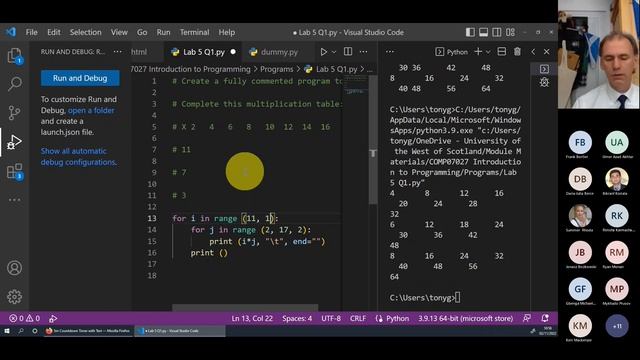Open notifications bell in status bar
The height and width of the screenshot is (360, 640).
pos(544,318)
